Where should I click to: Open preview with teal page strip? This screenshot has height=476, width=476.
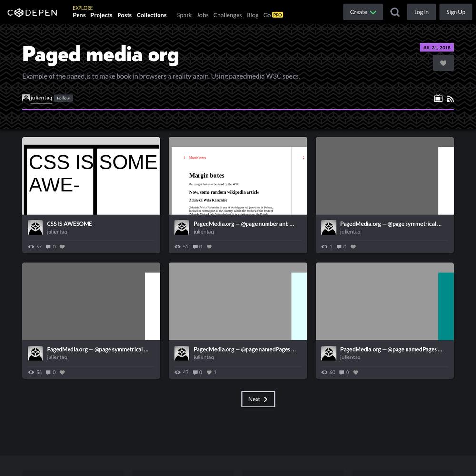(385, 301)
